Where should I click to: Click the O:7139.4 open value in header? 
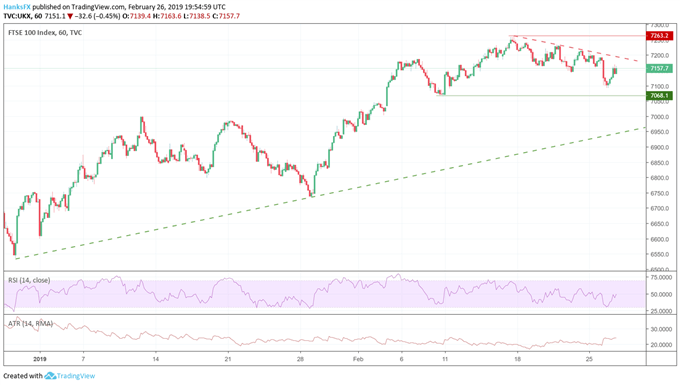(x=138, y=16)
